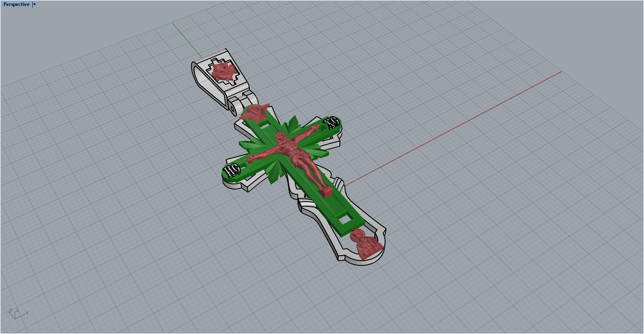Select the XC inscription on the right arm
Screen dimensions: 644x334
click(x=332, y=122)
